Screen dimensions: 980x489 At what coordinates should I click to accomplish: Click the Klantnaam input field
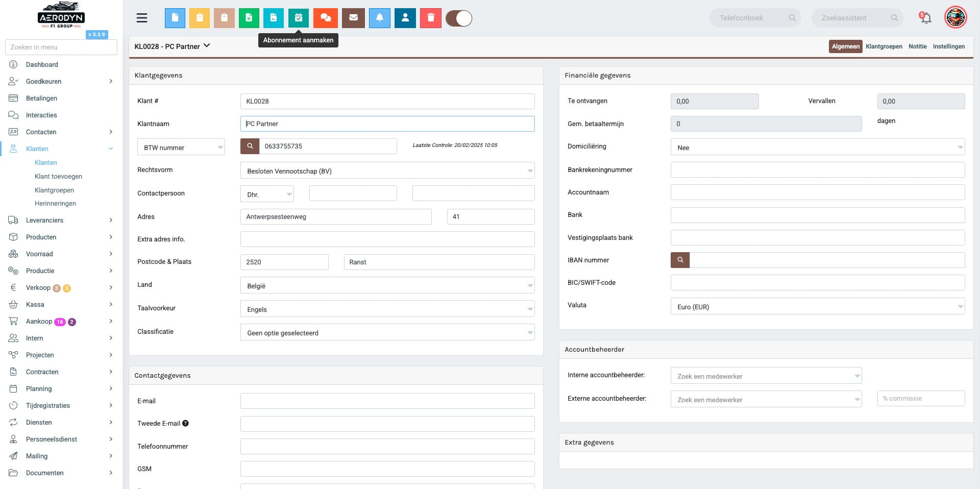(387, 124)
